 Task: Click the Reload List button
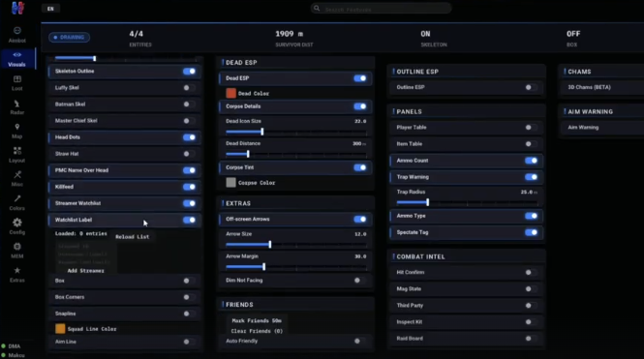[x=133, y=237]
